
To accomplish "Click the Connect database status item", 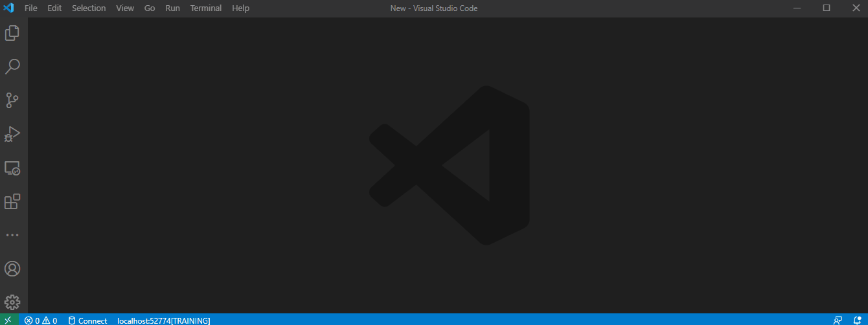I will [88, 320].
